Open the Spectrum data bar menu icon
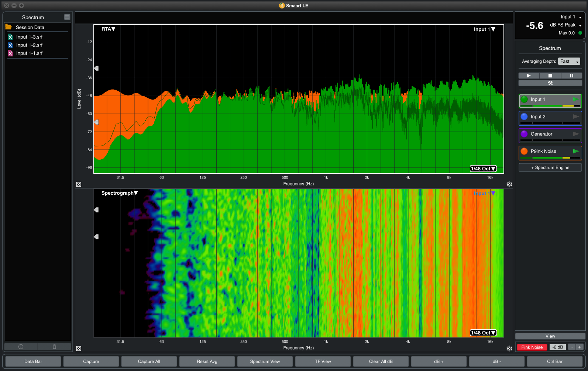The height and width of the screenshot is (371, 588). click(x=67, y=17)
